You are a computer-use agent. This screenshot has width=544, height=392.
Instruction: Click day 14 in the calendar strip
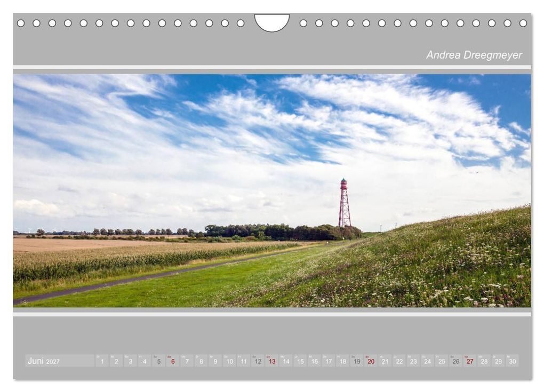286,361
